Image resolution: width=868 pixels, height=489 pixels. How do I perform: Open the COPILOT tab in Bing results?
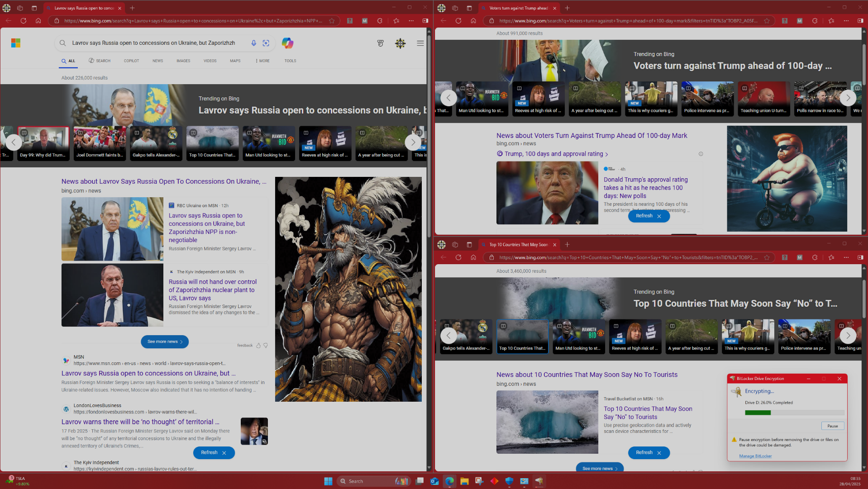[x=131, y=61]
